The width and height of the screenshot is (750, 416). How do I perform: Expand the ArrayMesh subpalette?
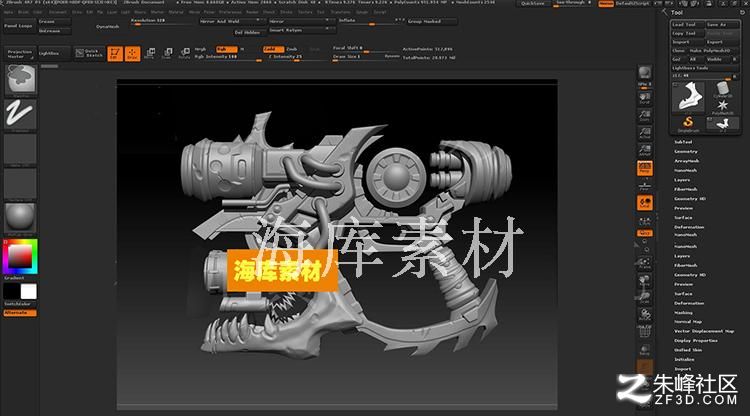pyautogui.click(x=686, y=161)
